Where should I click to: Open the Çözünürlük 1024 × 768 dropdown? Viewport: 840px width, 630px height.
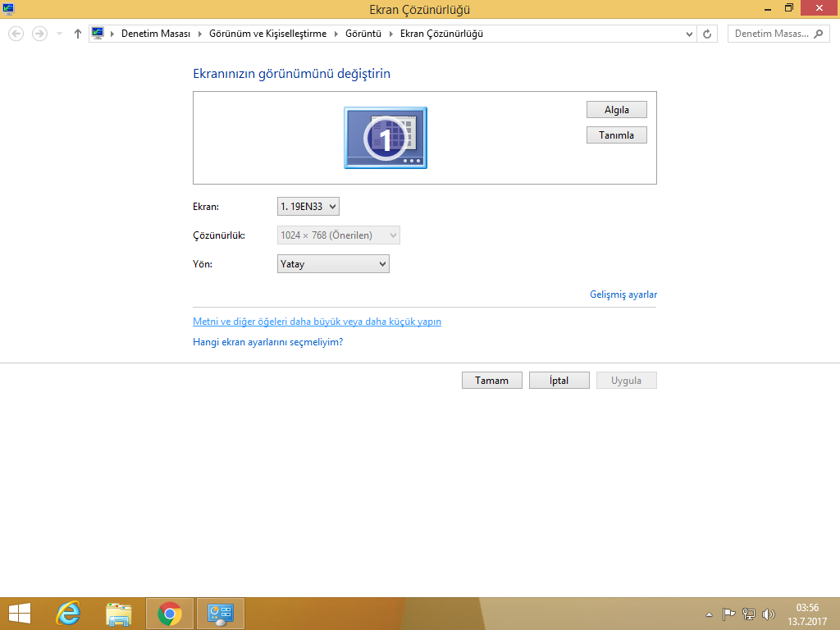[339, 235]
